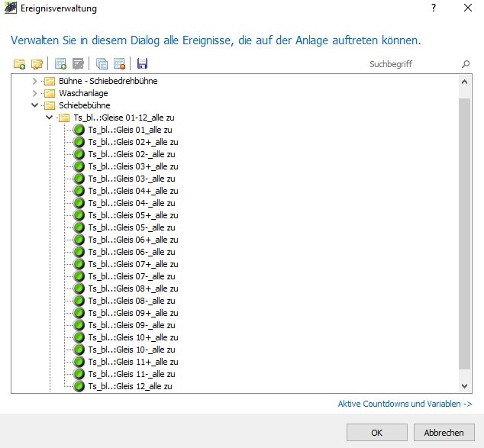Click the edit folder pencil icon
Screen dimensions: 484x448
click(37, 64)
